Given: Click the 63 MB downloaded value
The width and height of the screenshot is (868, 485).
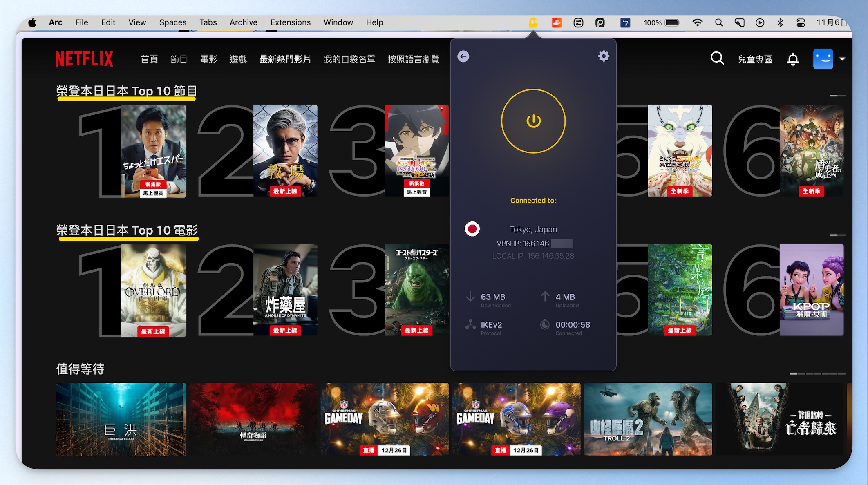Looking at the screenshot, I should pos(493,297).
